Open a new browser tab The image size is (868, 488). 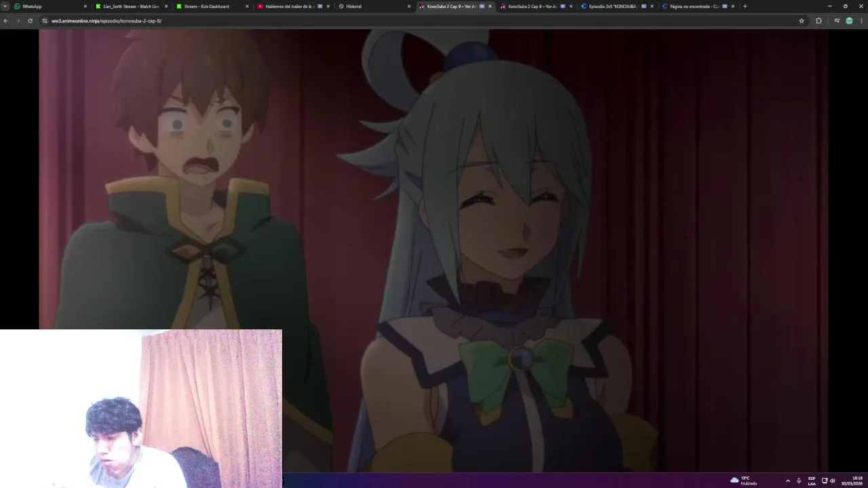[745, 6]
